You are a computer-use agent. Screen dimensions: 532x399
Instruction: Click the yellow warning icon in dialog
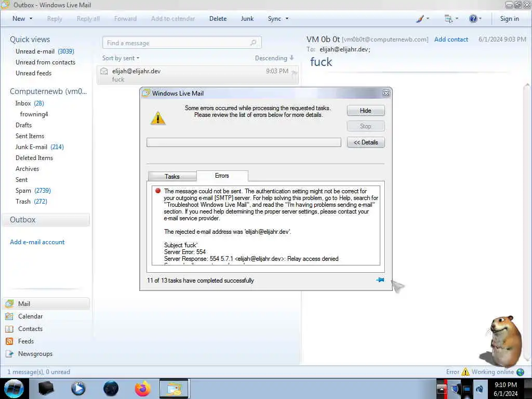(x=158, y=118)
